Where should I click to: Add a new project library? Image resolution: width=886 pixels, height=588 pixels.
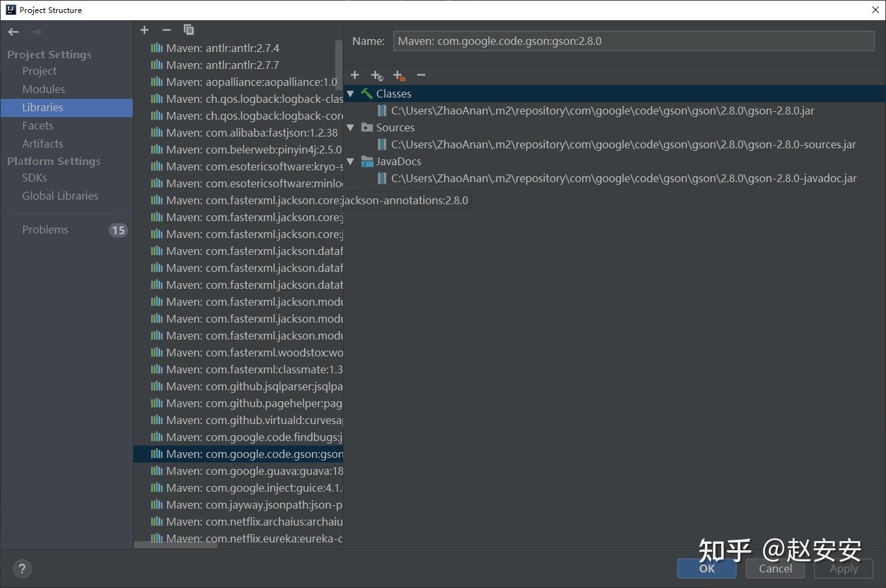tap(145, 30)
